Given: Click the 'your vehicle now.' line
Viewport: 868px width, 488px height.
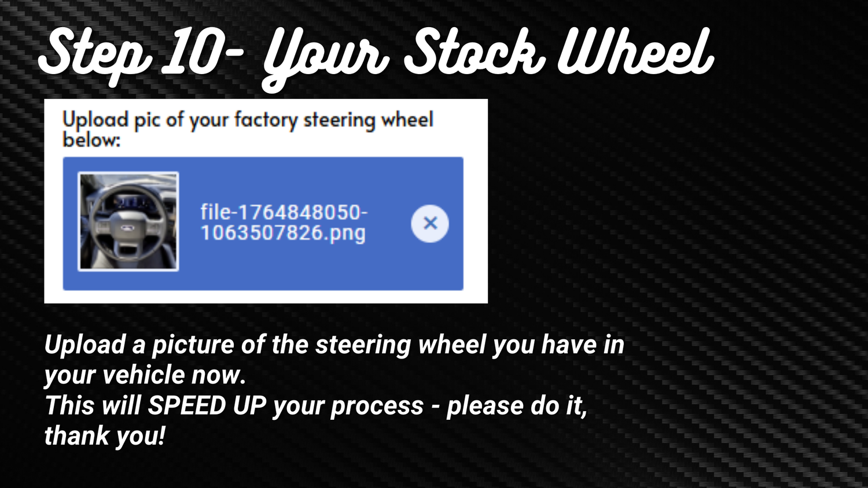Looking at the screenshot, I should tap(145, 375).
